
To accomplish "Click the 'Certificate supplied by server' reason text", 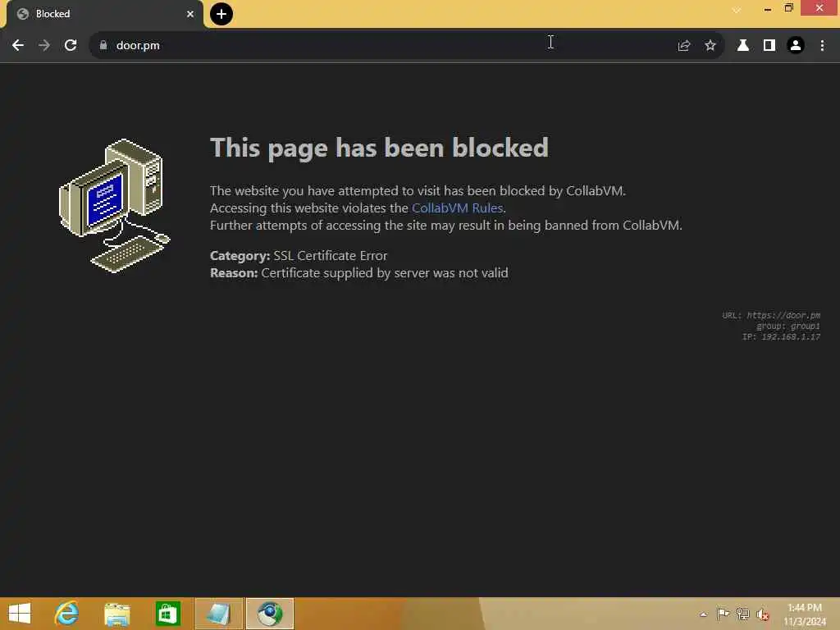I will (385, 272).
